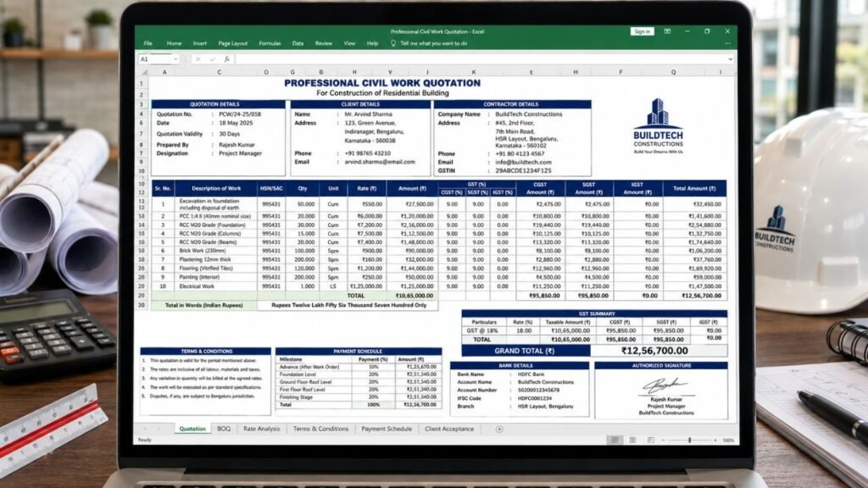The image size is (868, 488).
Task: Click the Ready status bar indicator
Action: (144, 441)
